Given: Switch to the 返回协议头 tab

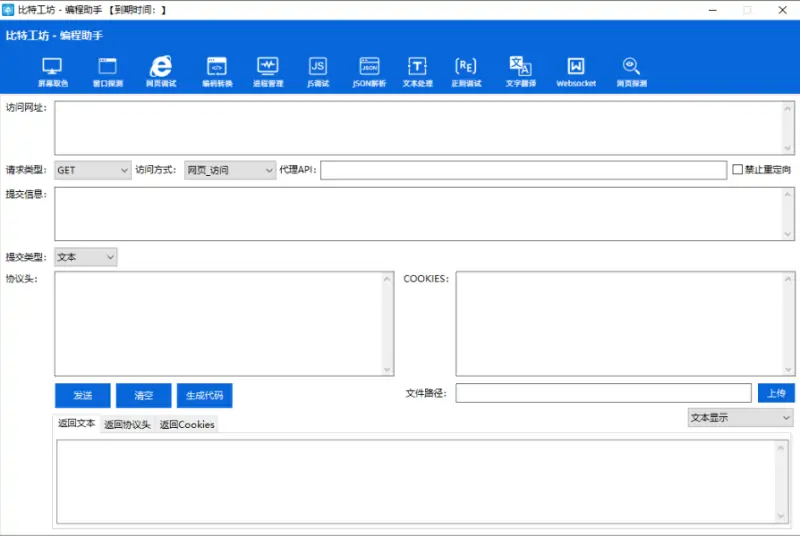Looking at the screenshot, I should [x=127, y=424].
